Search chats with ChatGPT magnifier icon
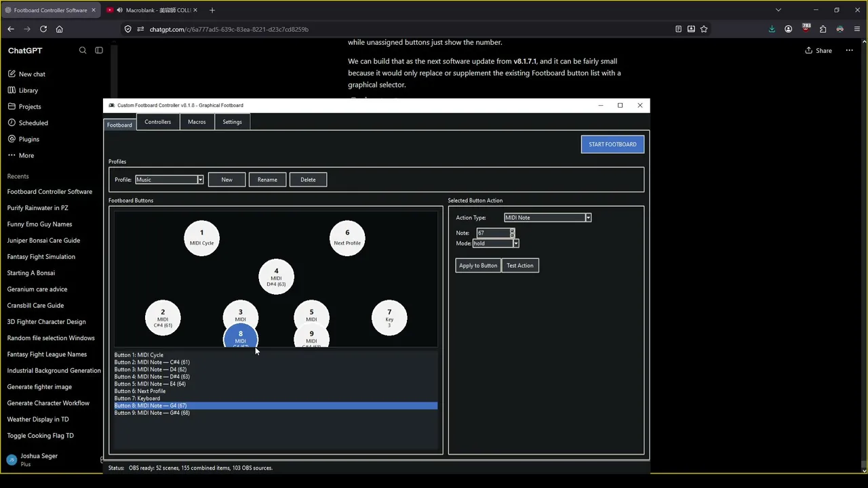Viewport: 868px width, 488px height. [x=83, y=50]
